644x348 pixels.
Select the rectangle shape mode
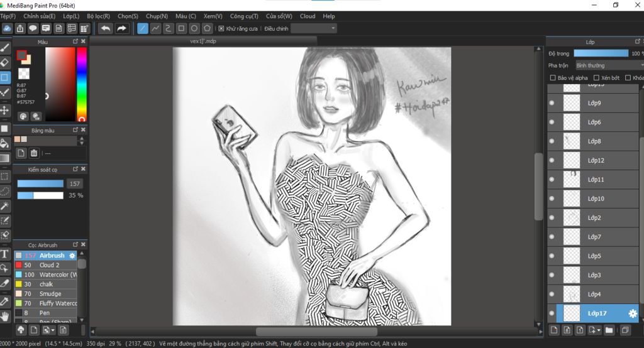(x=181, y=28)
